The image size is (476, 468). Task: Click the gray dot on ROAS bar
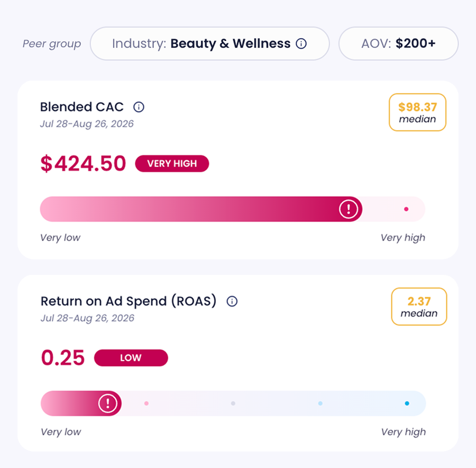[233, 403]
